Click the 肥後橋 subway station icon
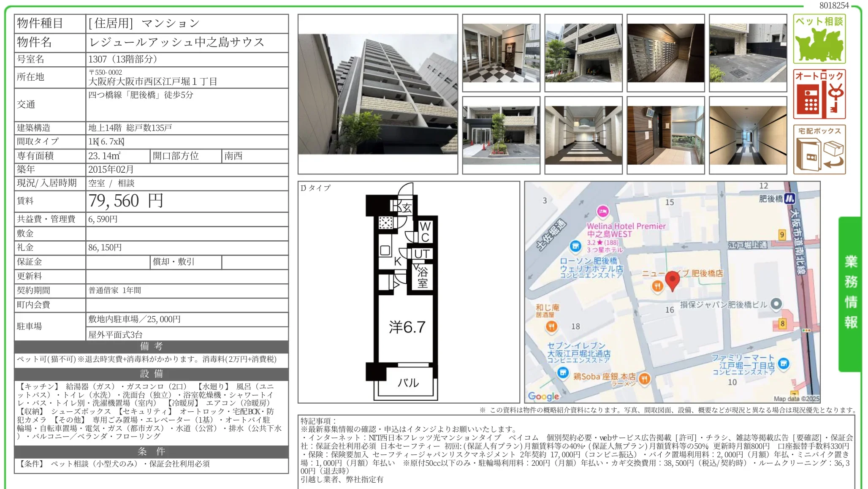868x489 pixels. coord(789,198)
